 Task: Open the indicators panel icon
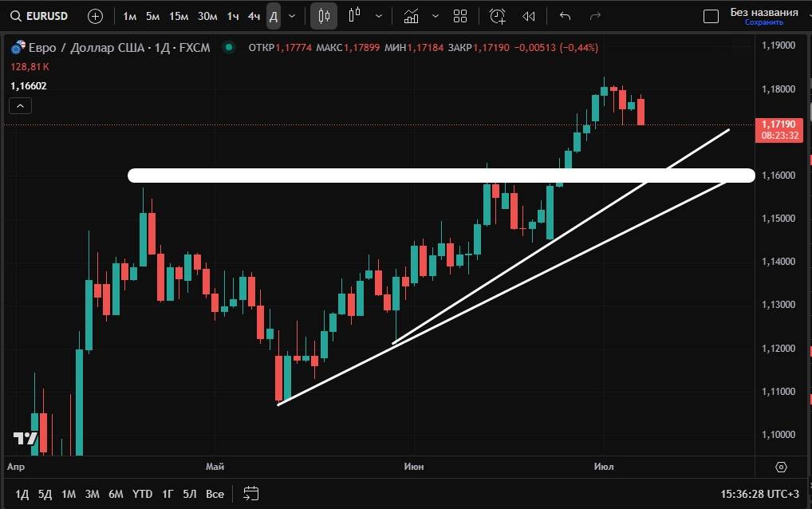click(x=411, y=17)
